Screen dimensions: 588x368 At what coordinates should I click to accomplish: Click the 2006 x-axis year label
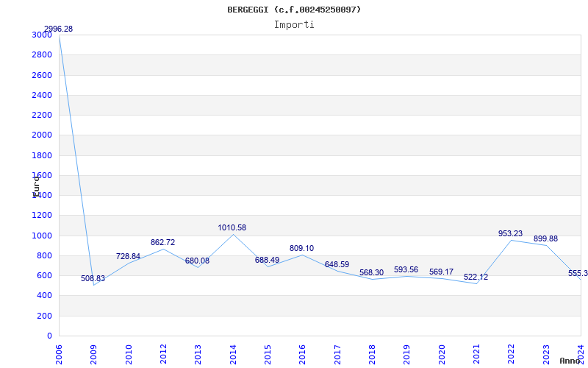(59, 354)
